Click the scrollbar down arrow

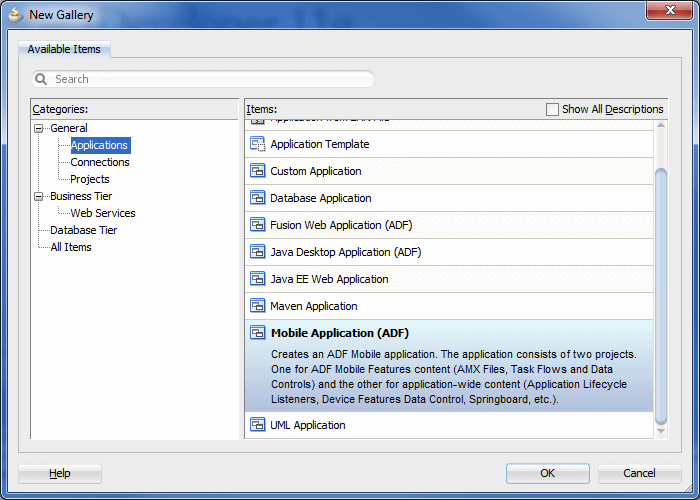pos(661,431)
